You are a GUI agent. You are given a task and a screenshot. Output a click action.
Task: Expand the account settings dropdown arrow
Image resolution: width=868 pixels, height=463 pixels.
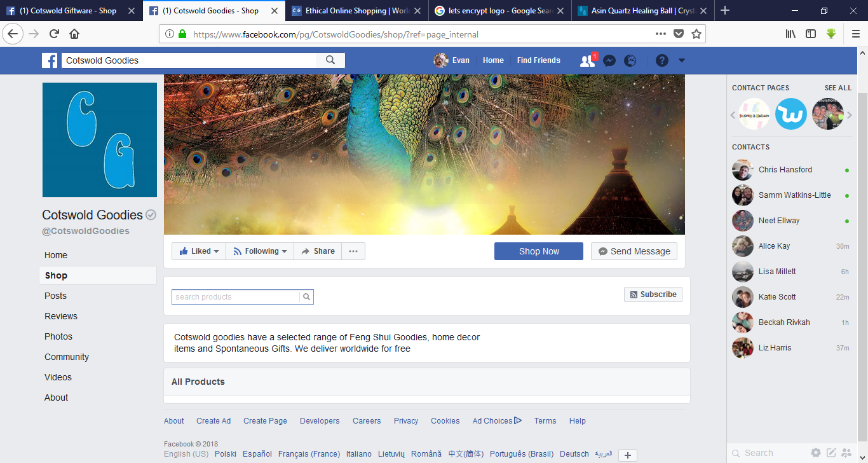coord(682,60)
